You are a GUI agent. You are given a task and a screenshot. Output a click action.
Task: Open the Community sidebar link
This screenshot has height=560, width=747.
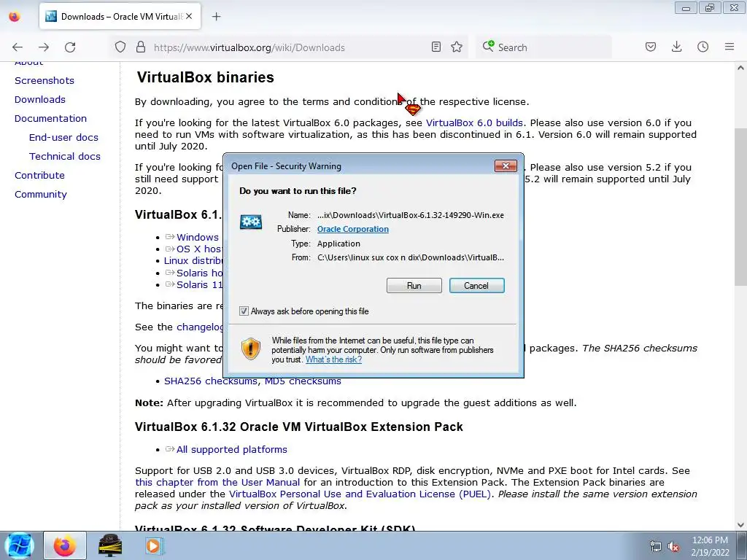[41, 195]
